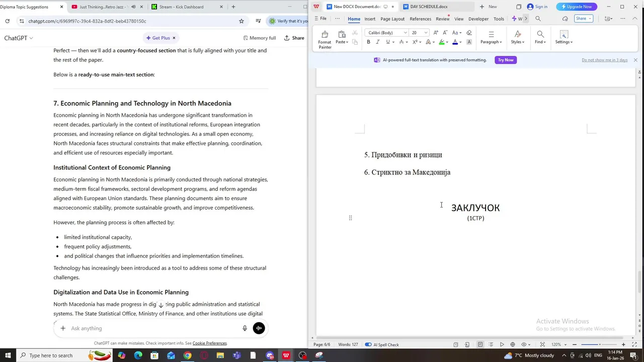Click the microphone dictate icon in ChatGPT
This screenshot has height=362, width=644.
245,328
